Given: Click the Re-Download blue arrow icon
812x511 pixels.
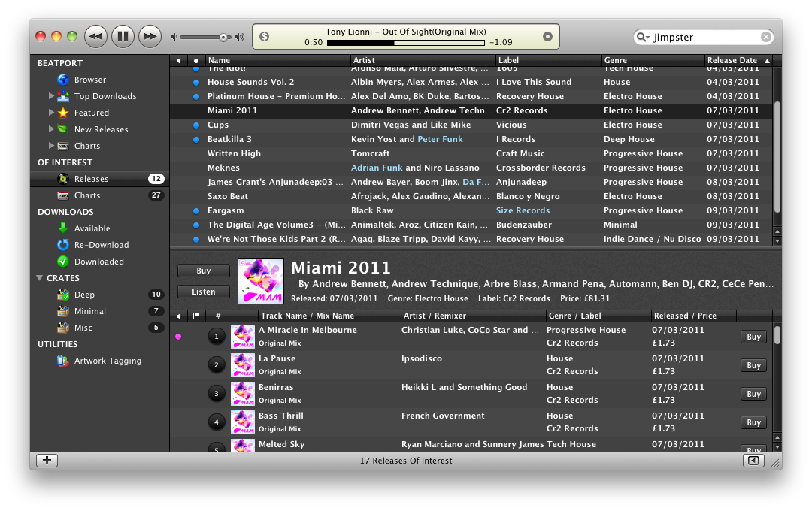Looking at the screenshot, I should point(63,245).
